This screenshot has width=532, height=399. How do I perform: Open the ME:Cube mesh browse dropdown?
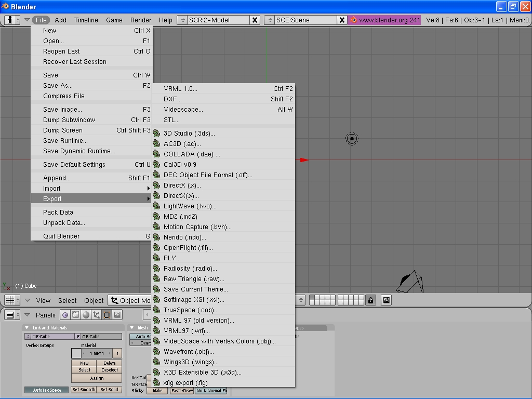(28, 337)
